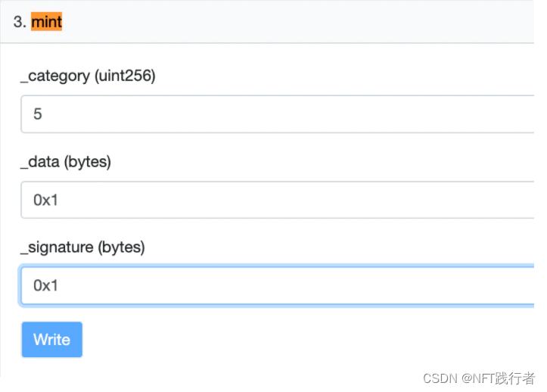Click the value 5 in _category
Screen dimensions: 547x392
point(38,114)
